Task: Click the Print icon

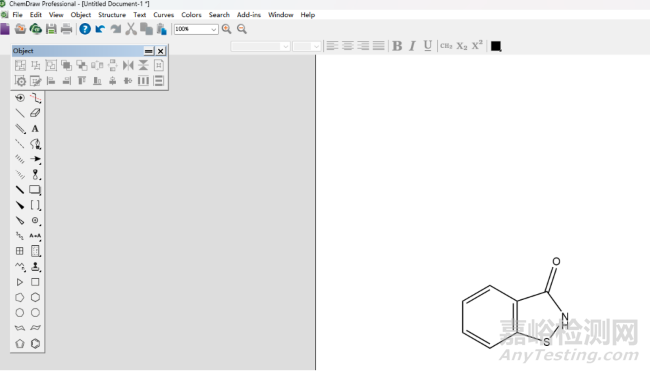Action: pos(66,29)
